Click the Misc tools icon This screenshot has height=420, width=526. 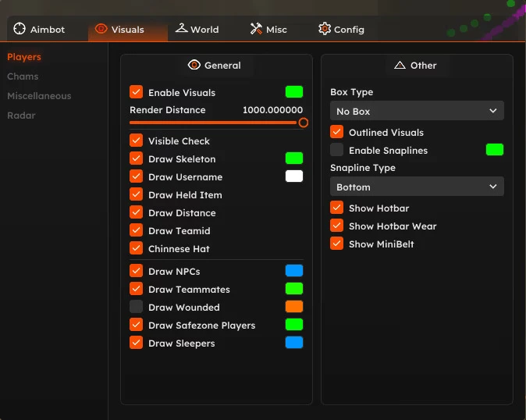(256, 29)
